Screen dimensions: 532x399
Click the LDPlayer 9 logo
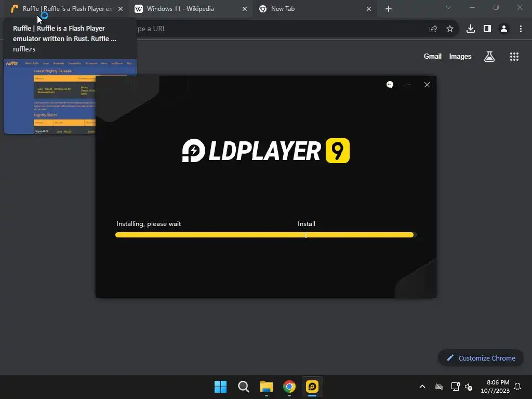(x=265, y=151)
